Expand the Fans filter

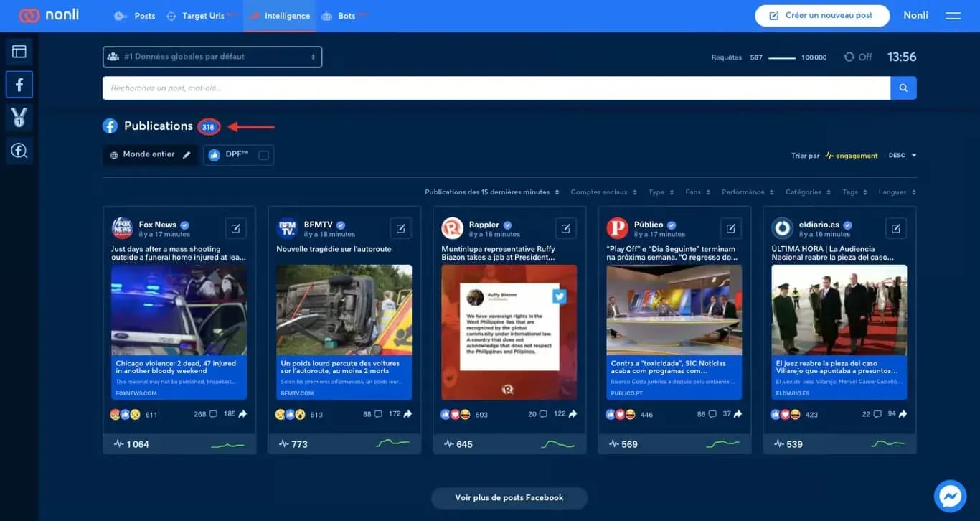[x=697, y=192]
